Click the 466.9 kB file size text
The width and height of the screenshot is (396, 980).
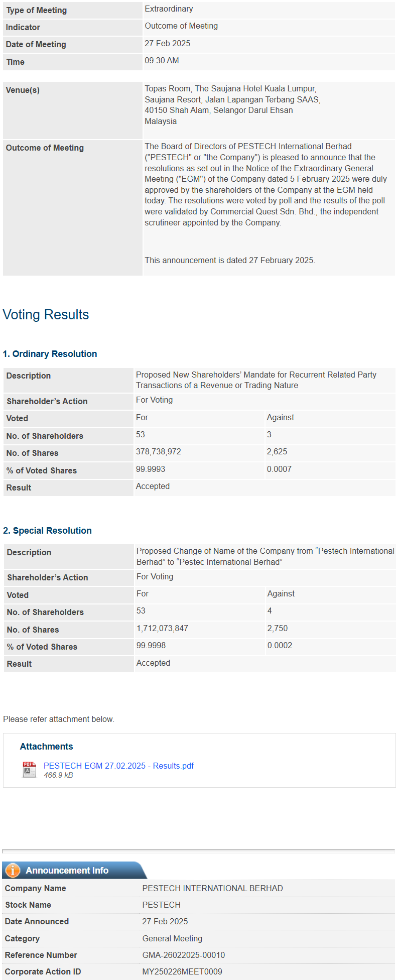pos(58,775)
